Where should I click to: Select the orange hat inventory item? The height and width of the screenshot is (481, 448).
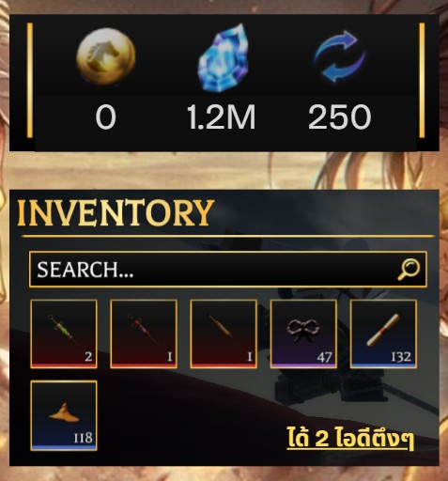64,415
